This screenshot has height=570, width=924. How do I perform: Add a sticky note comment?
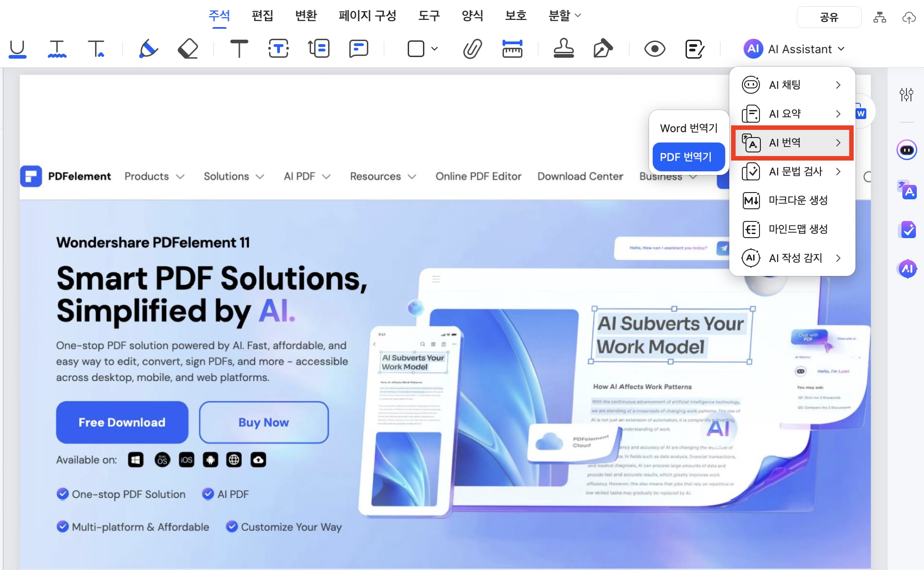click(359, 49)
